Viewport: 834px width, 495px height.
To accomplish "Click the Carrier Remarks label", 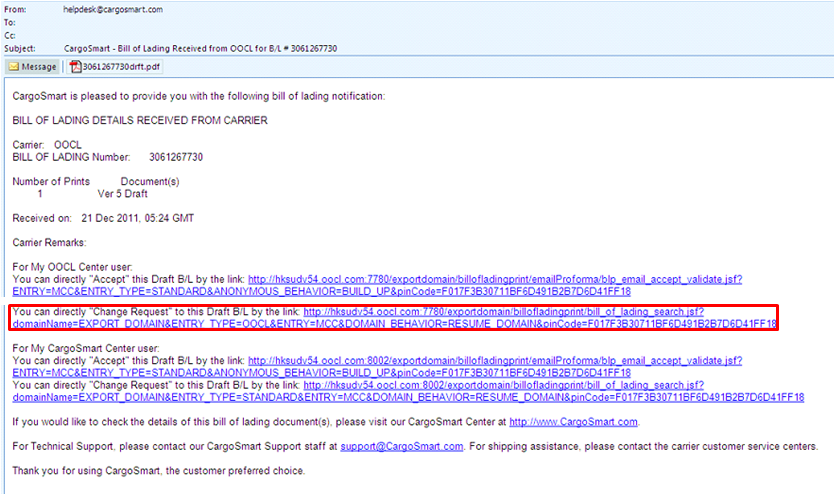I will click(50, 242).
